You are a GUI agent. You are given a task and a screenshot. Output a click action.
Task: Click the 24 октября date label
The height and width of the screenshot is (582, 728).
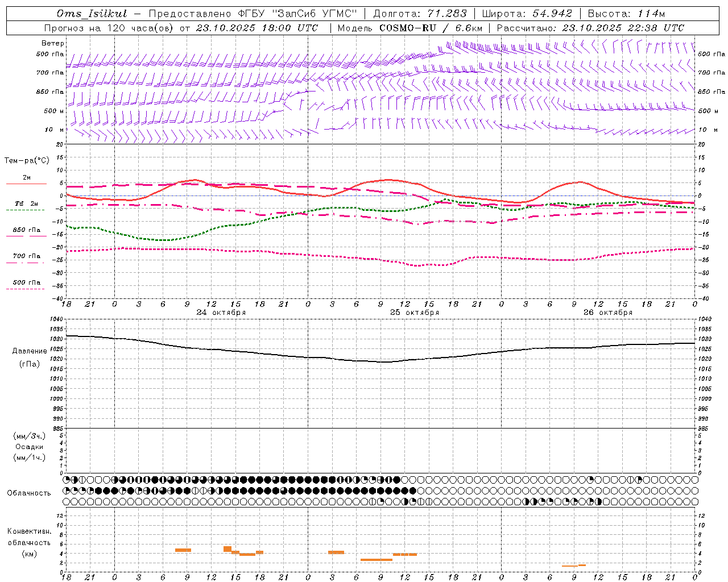[x=221, y=313]
